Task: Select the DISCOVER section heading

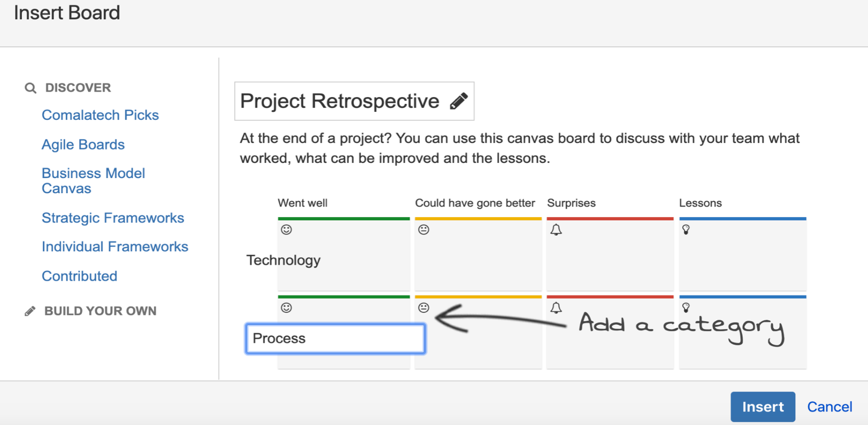Action: coord(78,88)
